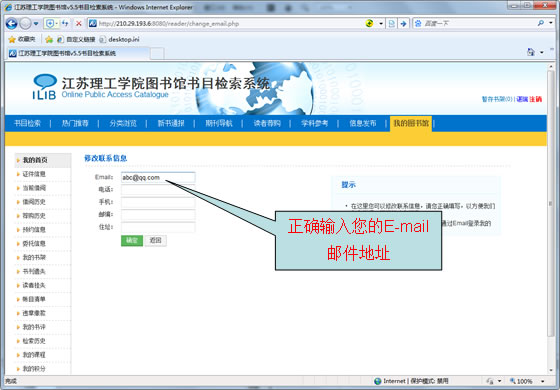Click the red X stop loading icon

pyautogui.click(x=79, y=24)
